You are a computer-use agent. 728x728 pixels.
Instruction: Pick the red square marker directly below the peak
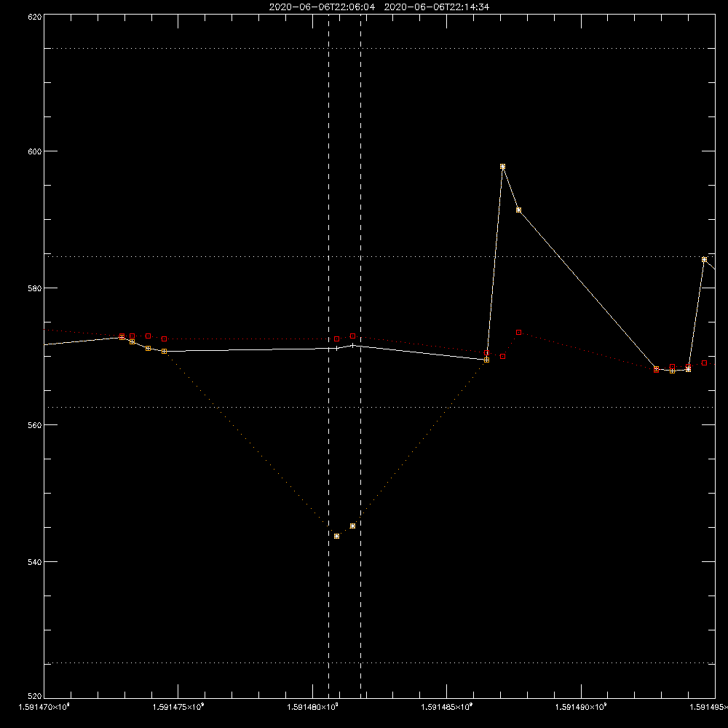(x=502, y=357)
